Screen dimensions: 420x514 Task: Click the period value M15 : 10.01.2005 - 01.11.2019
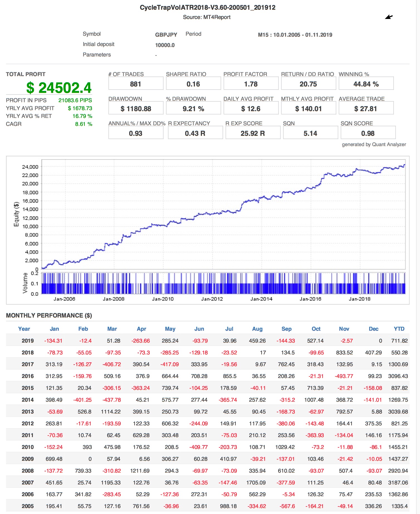[295, 35]
